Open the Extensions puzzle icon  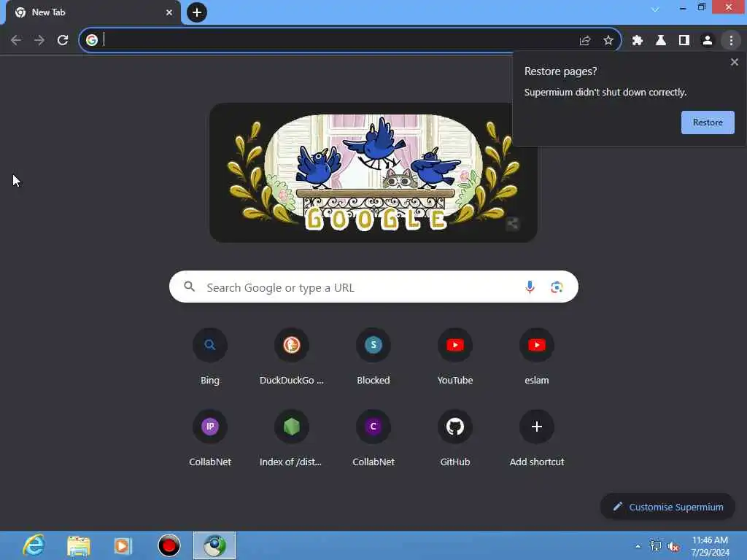pyautogui.click(x=638, y=41)
